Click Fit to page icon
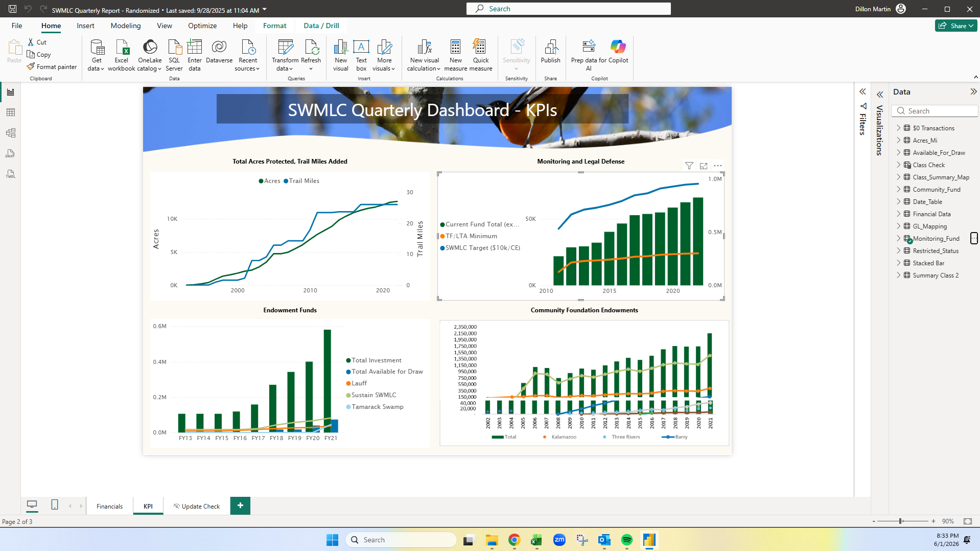Image resolution: width=980 pixels, height=551 pixels. tap(968, 521)
